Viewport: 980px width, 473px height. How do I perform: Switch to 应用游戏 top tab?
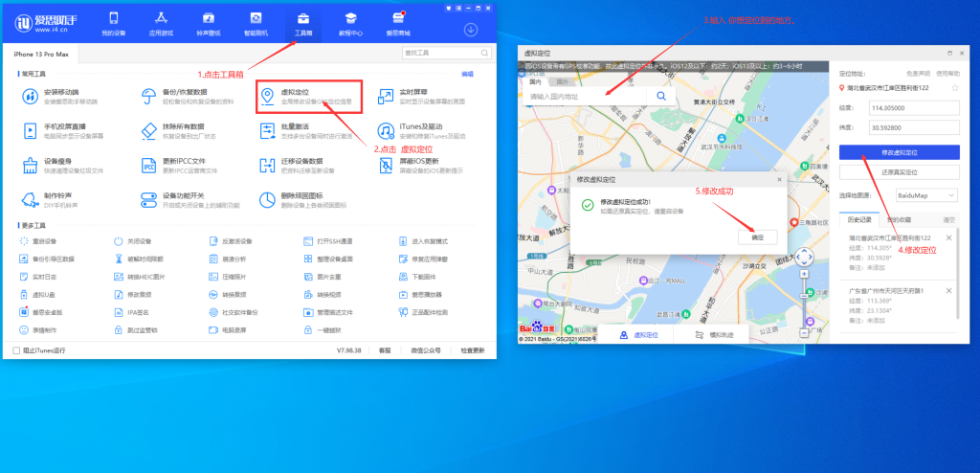[161, 23]
